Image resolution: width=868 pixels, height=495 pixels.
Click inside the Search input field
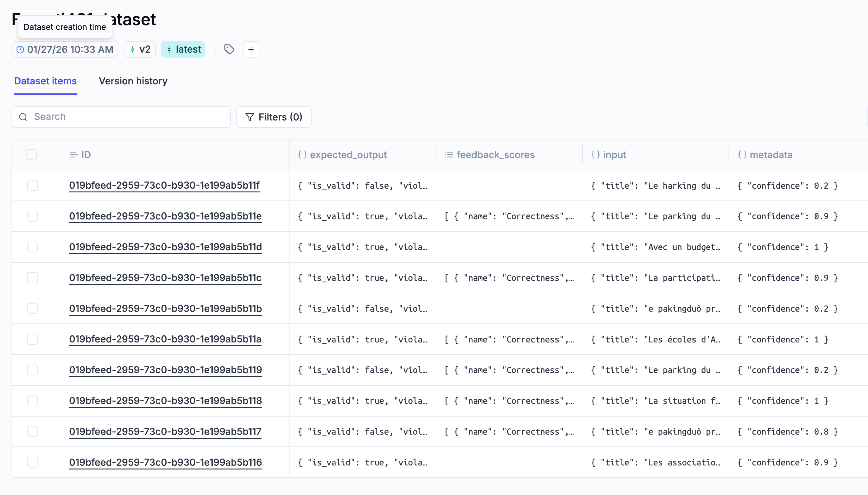pyautogui.click(x=102, y=117)
